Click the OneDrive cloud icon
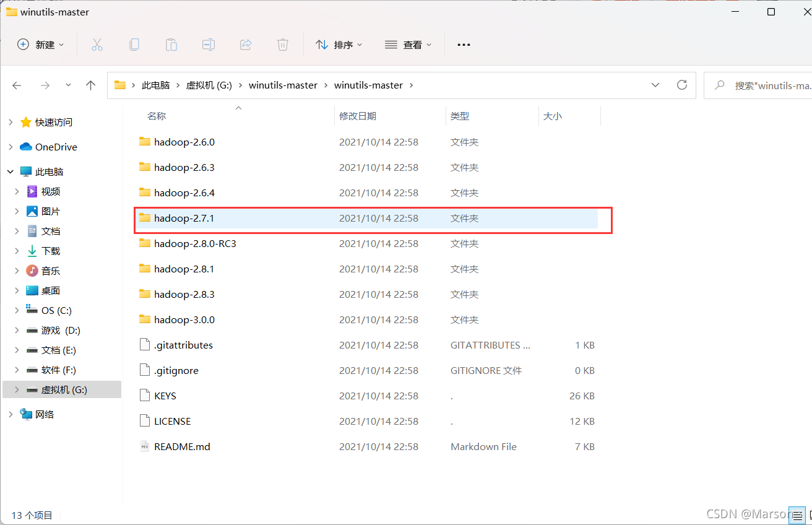The height and width of the screenshot is (525, 812). 26,147
